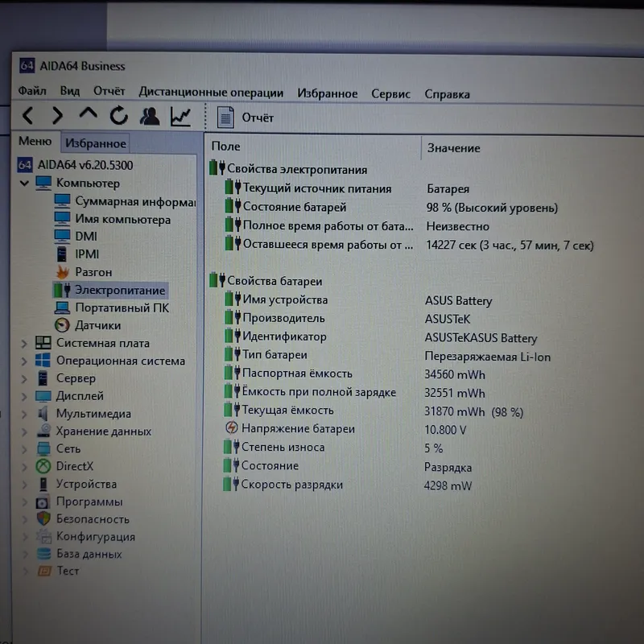The image size is (644, 644).
Task: Click the Сервер tower icon
Action: [x=43, y=378]
